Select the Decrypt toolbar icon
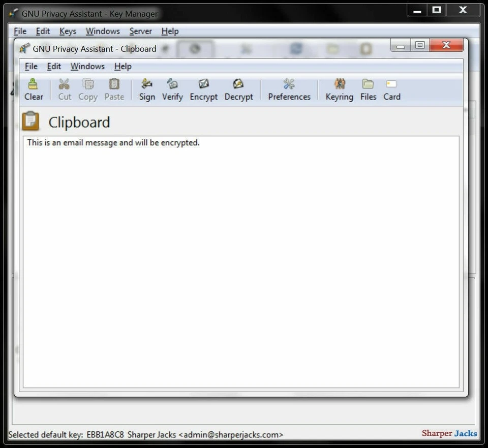The width and height of the screenshot is (488, 448). tap(238, 89)
